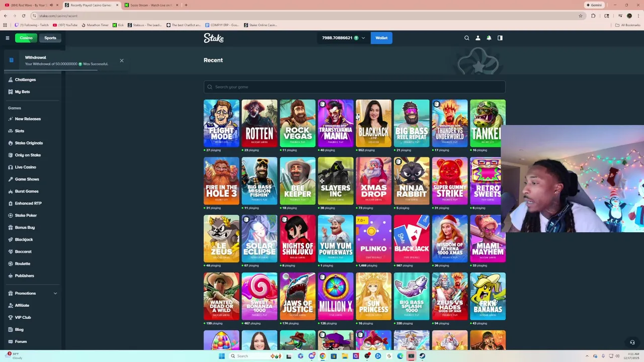Open Fire in the Hole 3 tile

(221, 181)
